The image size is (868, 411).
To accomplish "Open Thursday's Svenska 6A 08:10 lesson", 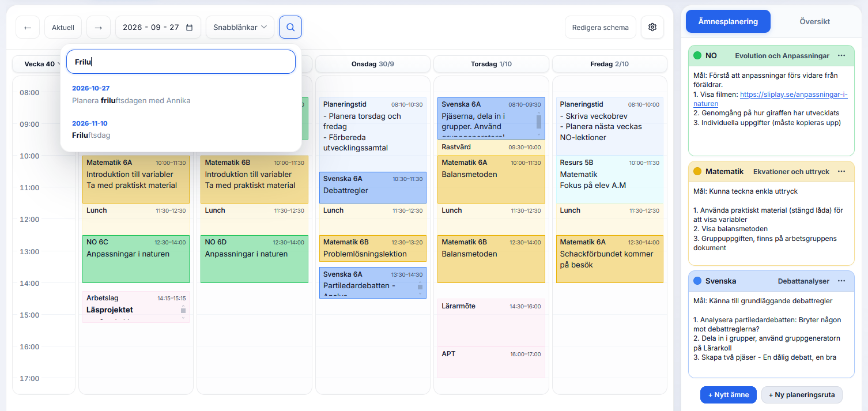I will coord(491,118).
